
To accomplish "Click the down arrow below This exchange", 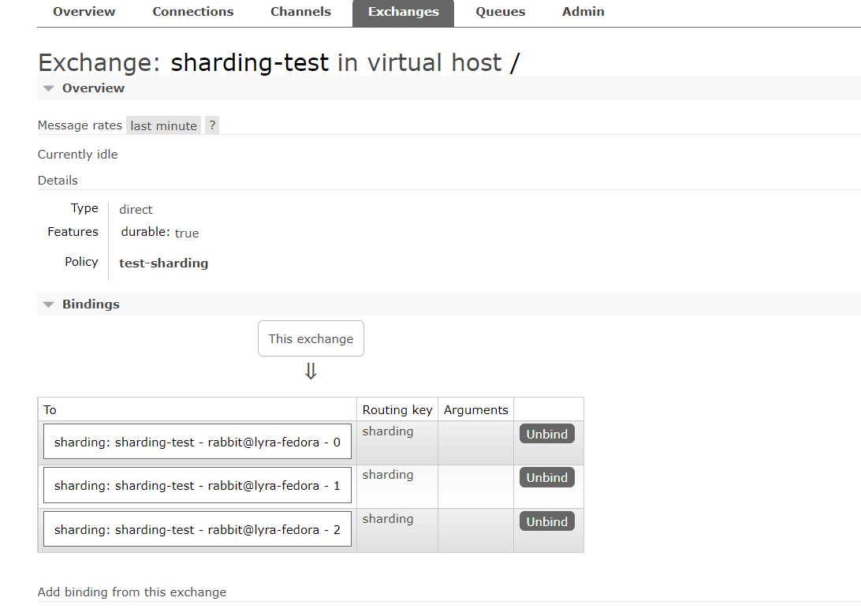I will 311,371.
